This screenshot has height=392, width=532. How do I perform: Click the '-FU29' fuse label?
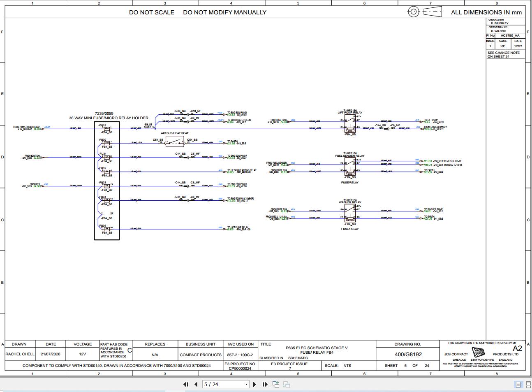pyautogui.click(x=102, y=125)
